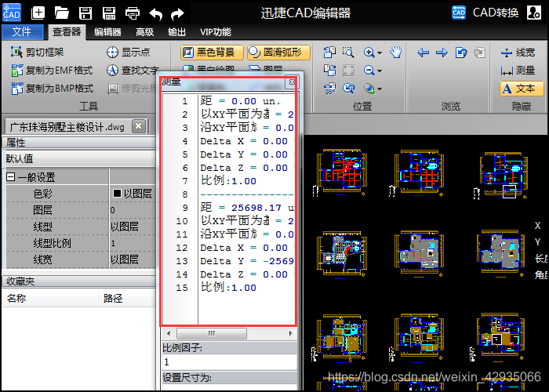Screen dimensions: 549x392
Task: Collapse the 一般设置 tree node
Action: tap(10, 177)
